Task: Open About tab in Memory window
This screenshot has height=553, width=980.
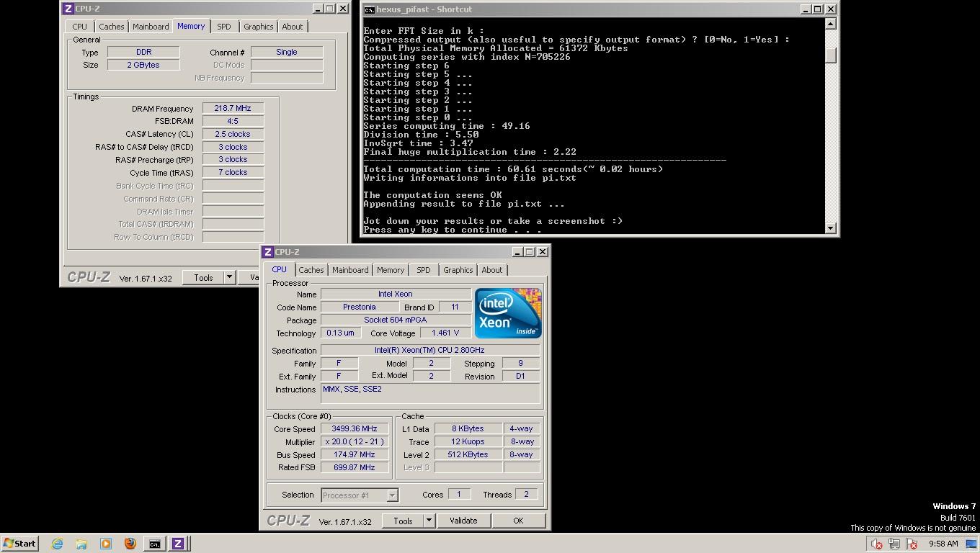Action: [293, 27]
